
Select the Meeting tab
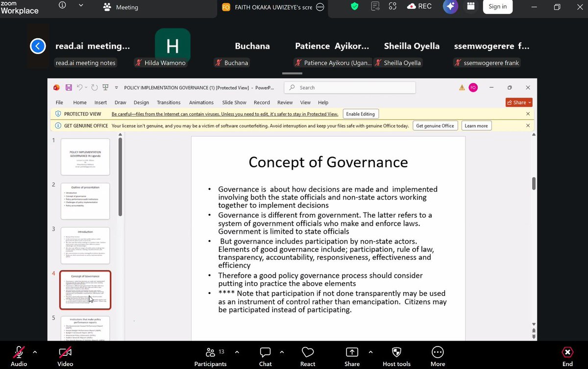(x=121, y=7)
